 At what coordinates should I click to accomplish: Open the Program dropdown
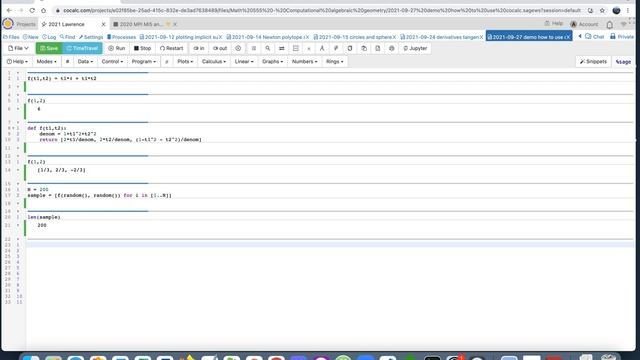(144, 62)
